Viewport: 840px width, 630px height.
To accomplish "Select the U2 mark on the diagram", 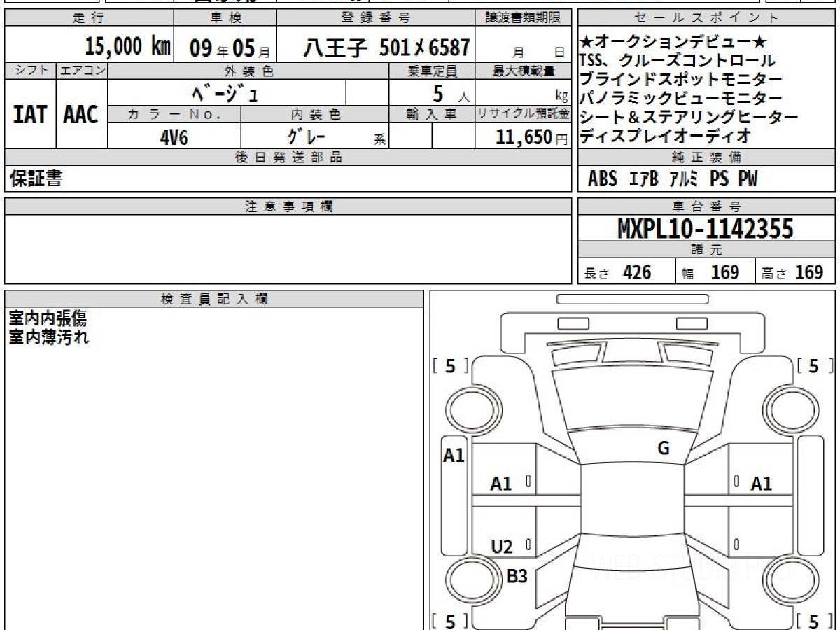I will coord(502,547).
